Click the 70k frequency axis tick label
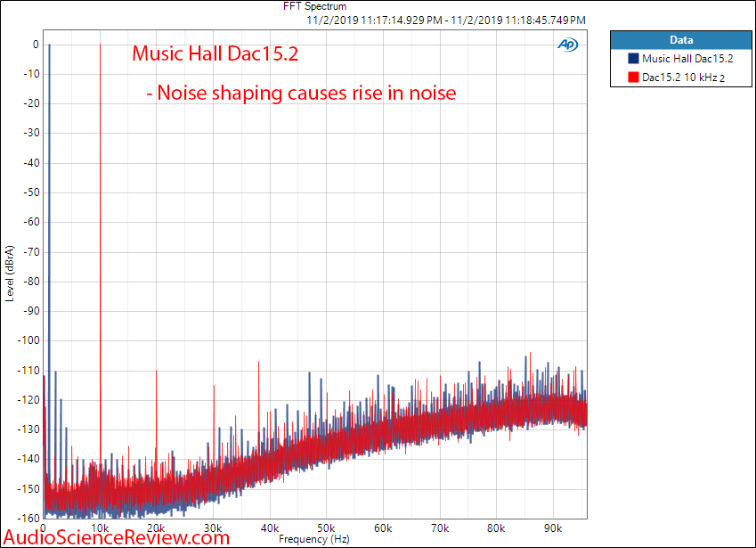 coord(440,528)
